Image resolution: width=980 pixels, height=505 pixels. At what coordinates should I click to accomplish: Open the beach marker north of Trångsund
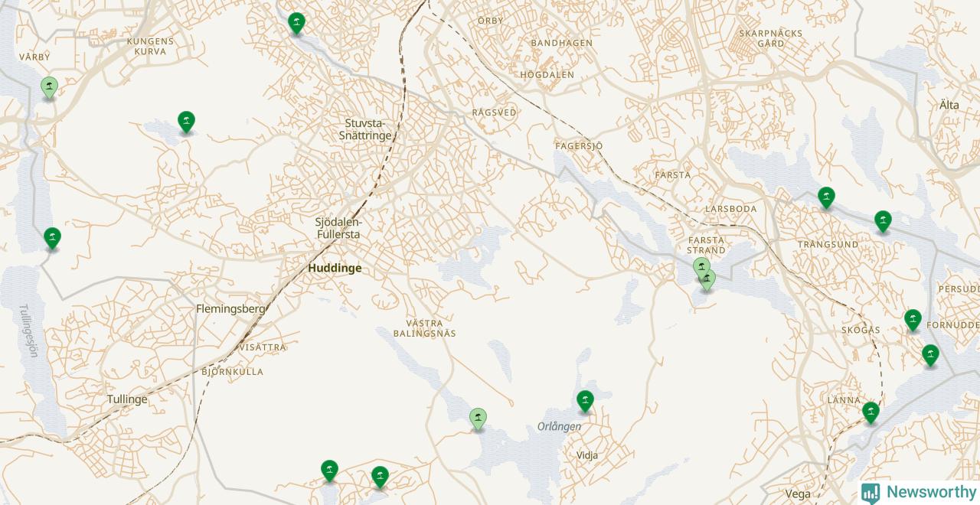click(x=826, y=197)
